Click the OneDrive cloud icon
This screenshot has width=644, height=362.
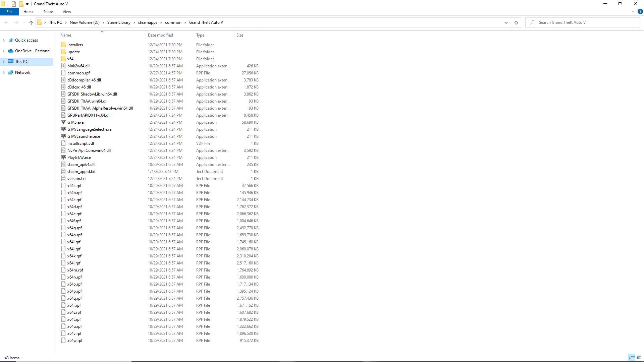(11, 51)
